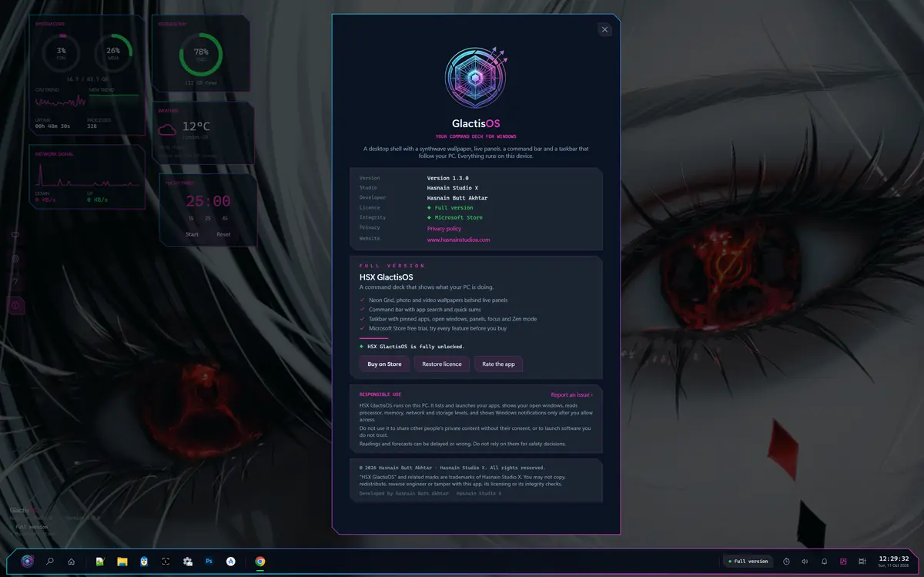The width and height of the screenshot is (924, 577).
Task: Start the focus timer
Action: (192, 234)
